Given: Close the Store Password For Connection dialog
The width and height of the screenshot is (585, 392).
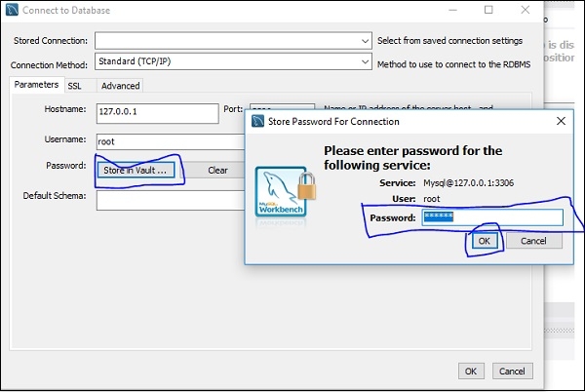Looking at the screenshot, I should point(562,122).
